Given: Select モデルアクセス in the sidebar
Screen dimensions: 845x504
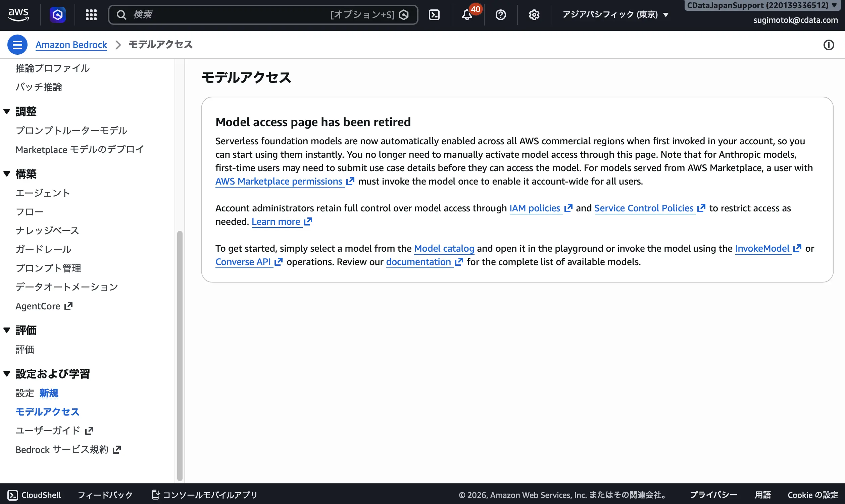Looking at the screenshot, I should click(x=48, y=412).
